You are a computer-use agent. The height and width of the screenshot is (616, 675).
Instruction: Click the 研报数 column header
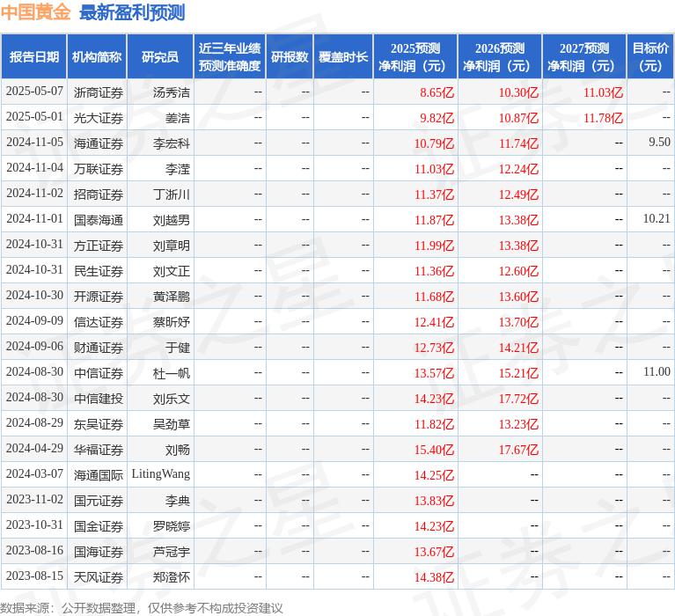(289, 56)
